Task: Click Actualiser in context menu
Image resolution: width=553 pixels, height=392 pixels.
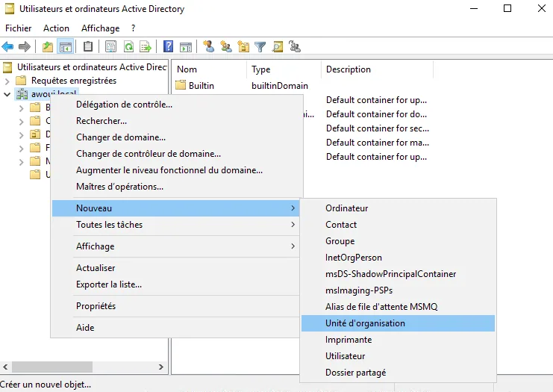Action: point(175,268)
